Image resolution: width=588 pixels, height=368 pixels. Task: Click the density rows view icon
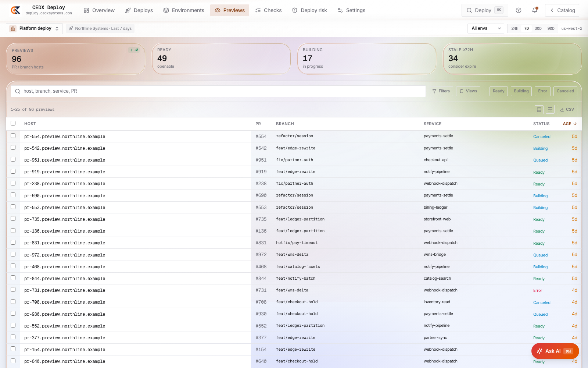[x=539, y=109]
